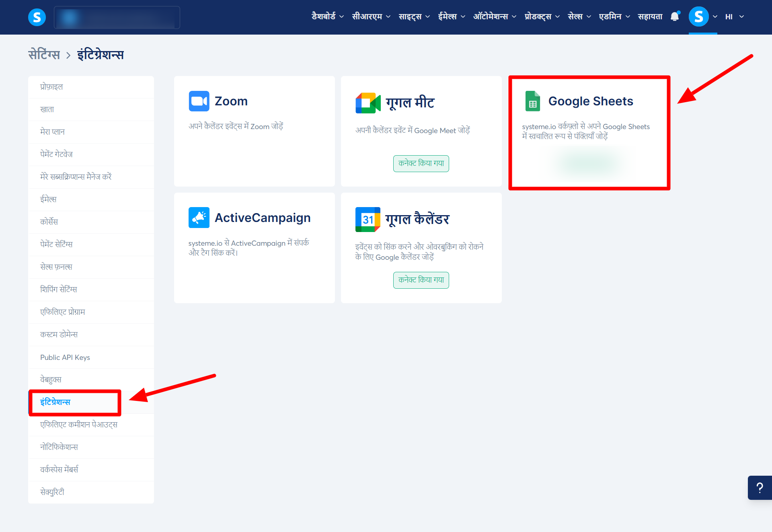The image size is (772, 532).
Task: Click the सेटिंग्स breadcrumb link
Action: click(x=44, y=55)
